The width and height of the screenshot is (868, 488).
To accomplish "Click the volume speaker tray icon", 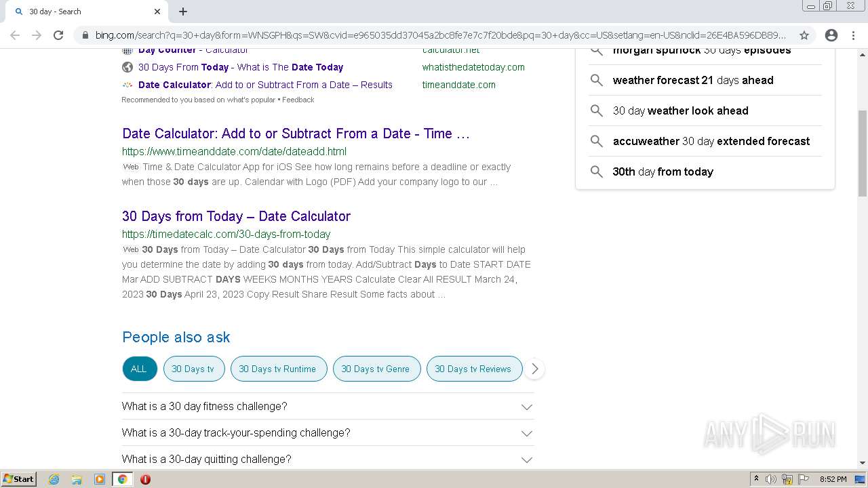I will pyautogui.click(x=770, y=479).
